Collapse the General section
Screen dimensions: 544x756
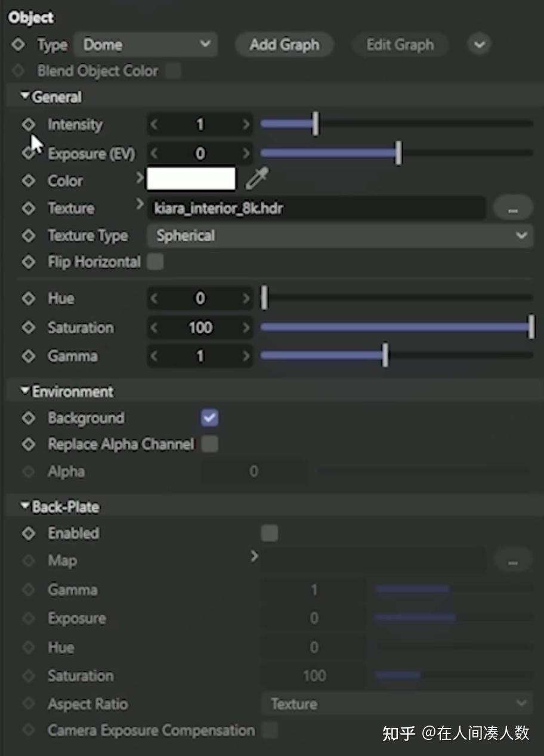pyautogui.click(x=24, y=94)
